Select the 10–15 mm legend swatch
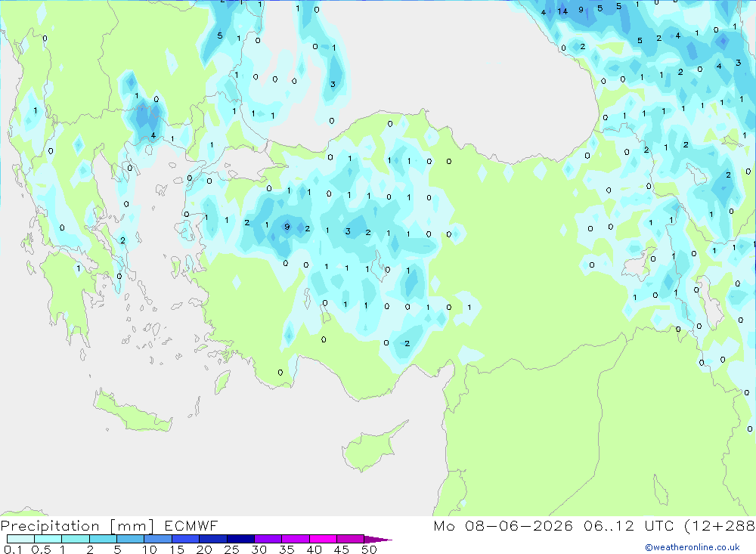The width and height of the screenshot is (756, 554). 158,539
